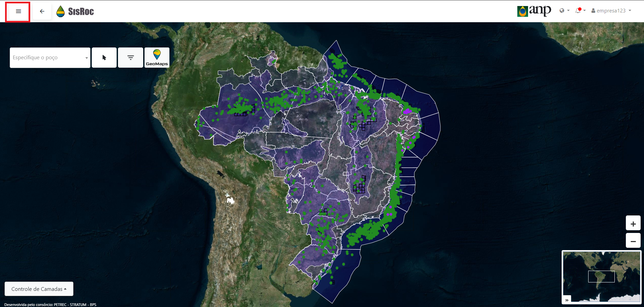The height and width of the screenshot is (307, 644).
Task: Open the 'Especifique o poço' dropdown arrow
Action: (x=86, y=58)
